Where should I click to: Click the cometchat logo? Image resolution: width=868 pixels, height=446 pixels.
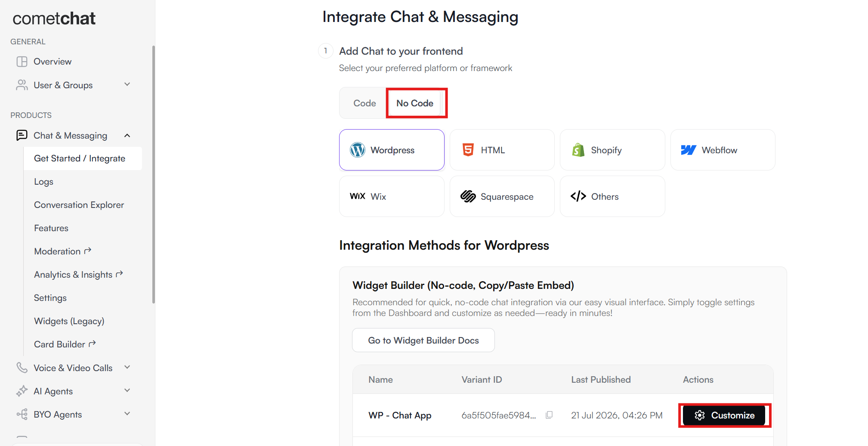click(x=54, y=19)
